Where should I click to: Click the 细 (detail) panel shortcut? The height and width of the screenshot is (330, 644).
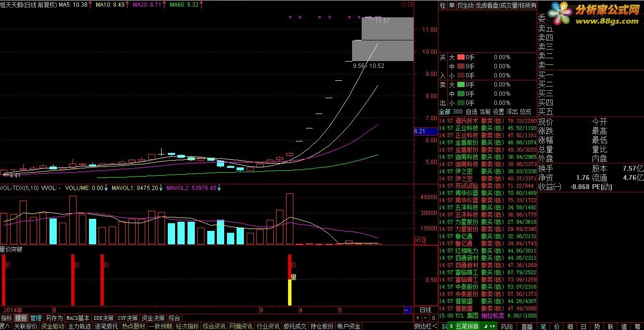tap(570, 326)
